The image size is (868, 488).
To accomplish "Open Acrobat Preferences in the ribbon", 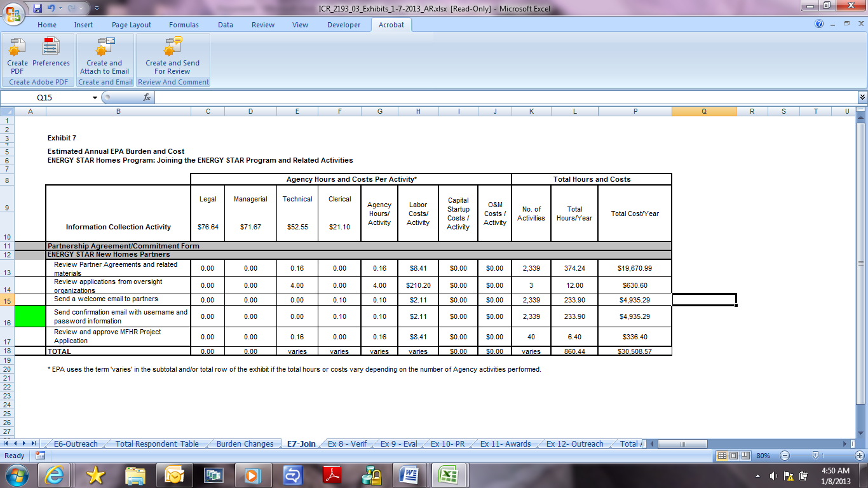I will tap(51, 56).
